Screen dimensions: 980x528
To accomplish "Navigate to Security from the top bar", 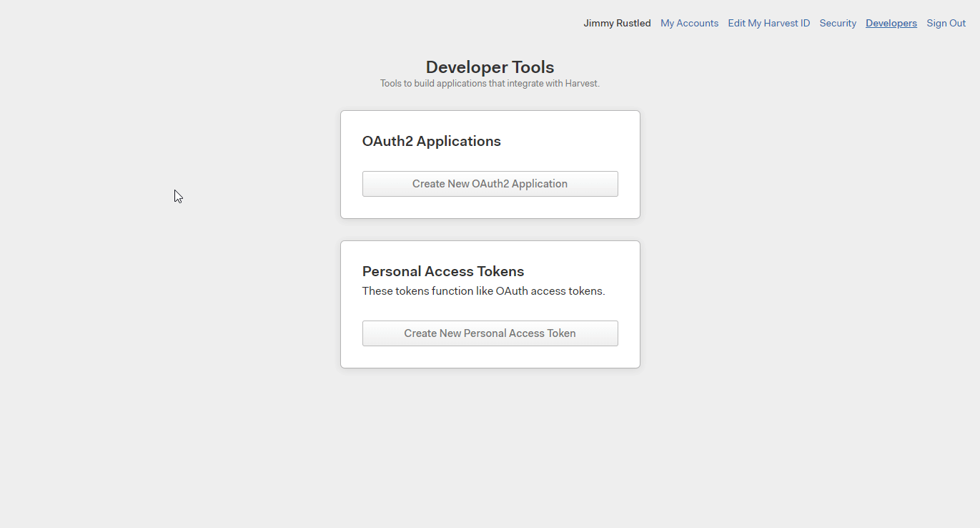I will tap(837, 23).
